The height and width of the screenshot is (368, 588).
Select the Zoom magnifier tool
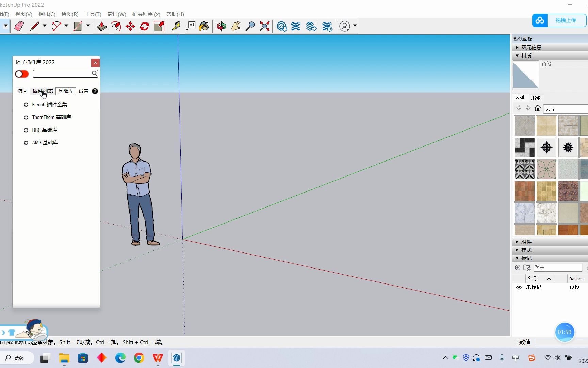point(250,26)
